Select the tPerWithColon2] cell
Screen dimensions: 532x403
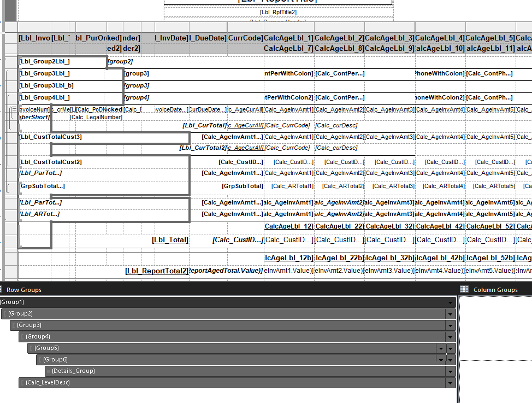click(289, 98)
